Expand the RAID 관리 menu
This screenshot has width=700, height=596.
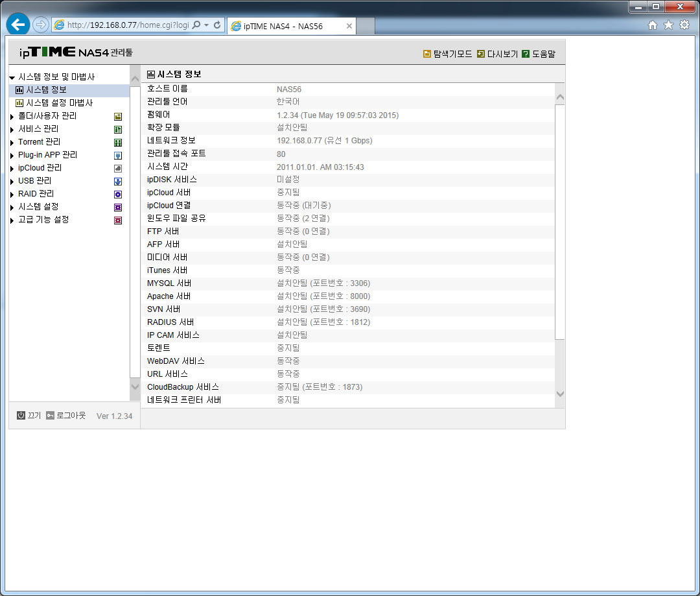tap(12, 195)
